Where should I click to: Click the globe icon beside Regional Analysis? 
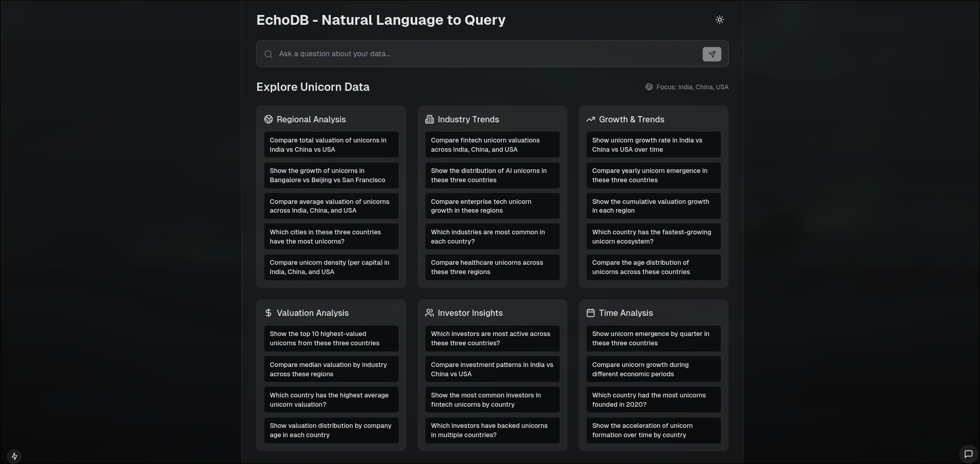pos(268,119)
